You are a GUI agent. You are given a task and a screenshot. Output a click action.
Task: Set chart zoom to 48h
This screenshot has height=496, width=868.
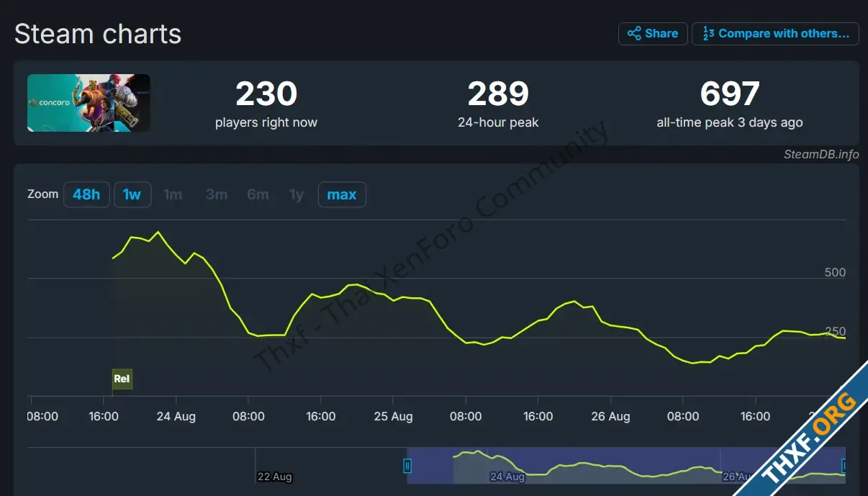click(86, 194)
